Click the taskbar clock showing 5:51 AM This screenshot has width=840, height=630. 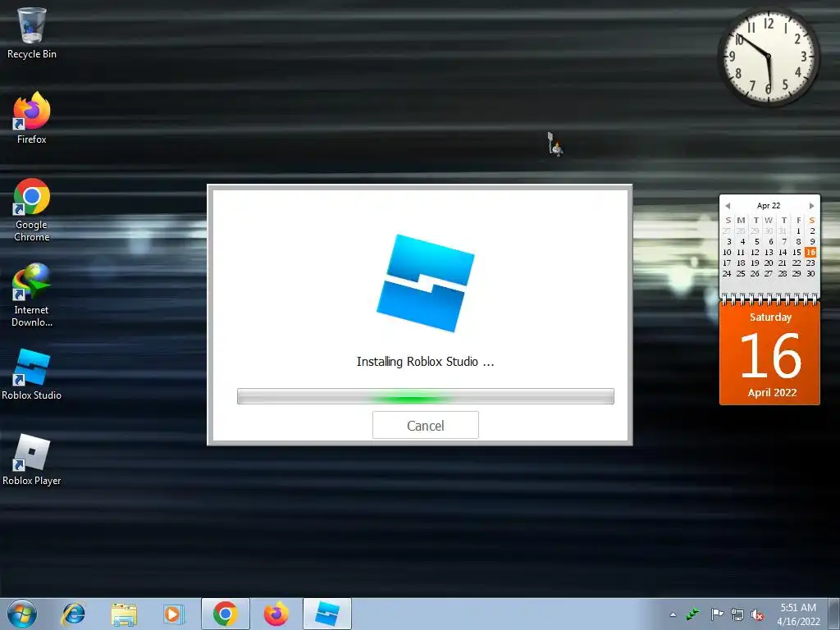798,614
